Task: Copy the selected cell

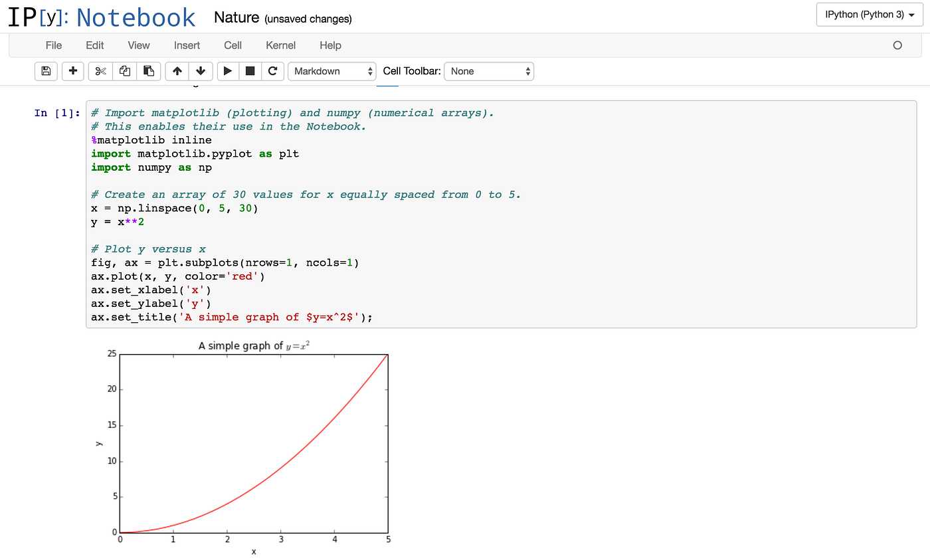Action: pyautogui.click(x=124, y=71)
